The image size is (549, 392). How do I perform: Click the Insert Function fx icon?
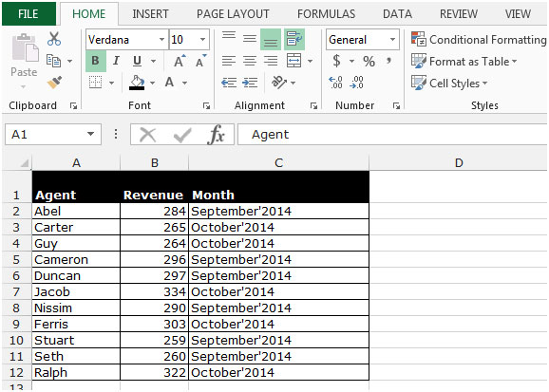216,135
